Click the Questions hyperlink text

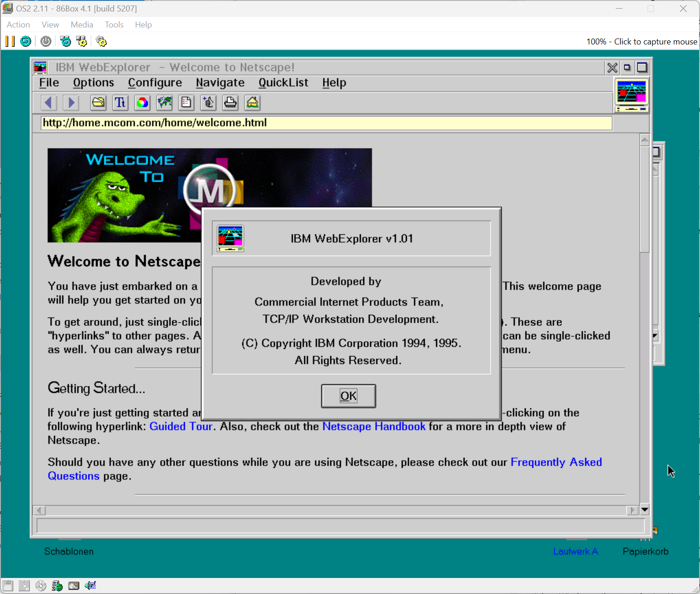(x=73, y=476)
